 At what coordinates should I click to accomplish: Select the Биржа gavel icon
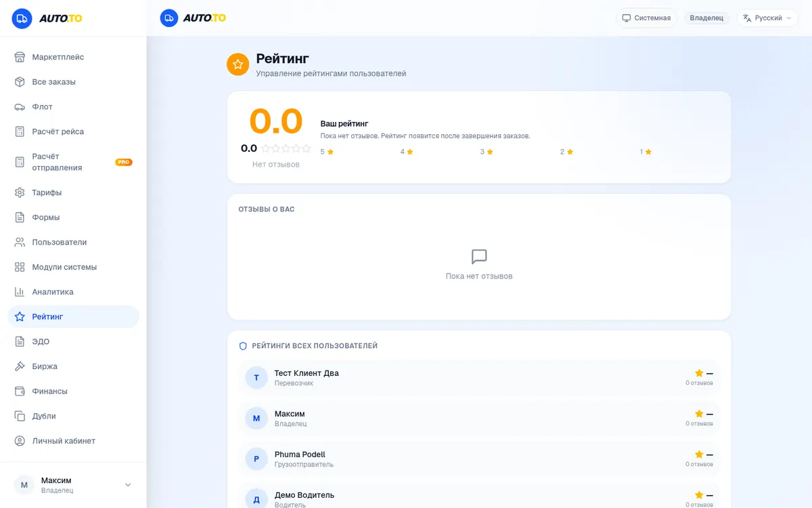[20, 366]
